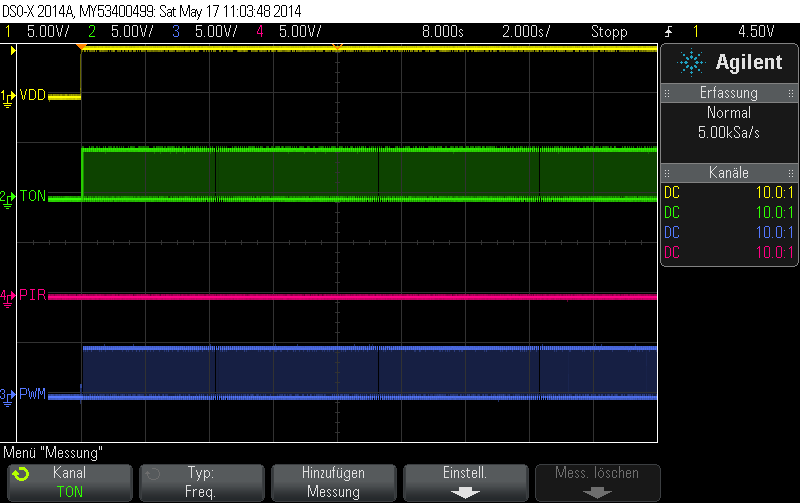
Task: Open the Typ: Freq. measurement type selector
Action: point(201,482)
